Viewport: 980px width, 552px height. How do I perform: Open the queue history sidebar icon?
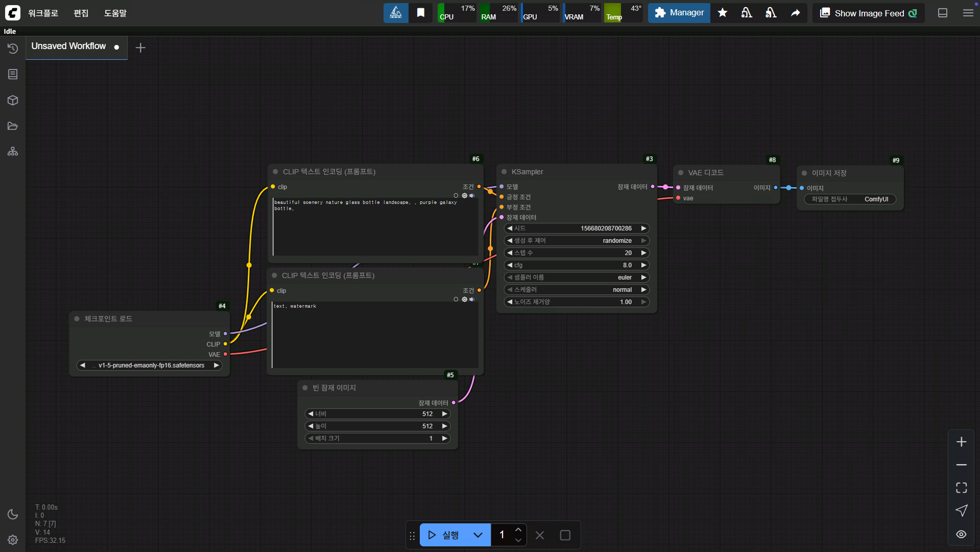coord(13,49)
